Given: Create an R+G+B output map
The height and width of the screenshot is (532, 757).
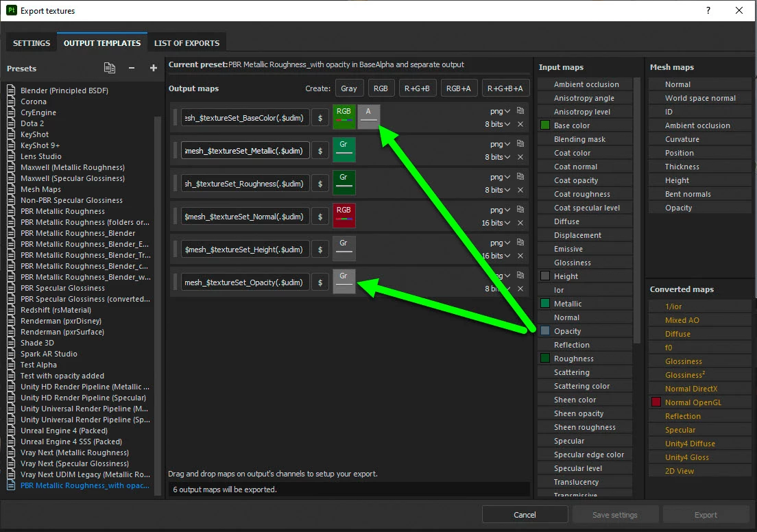Looking at the screenshot, I should point(417,88).
